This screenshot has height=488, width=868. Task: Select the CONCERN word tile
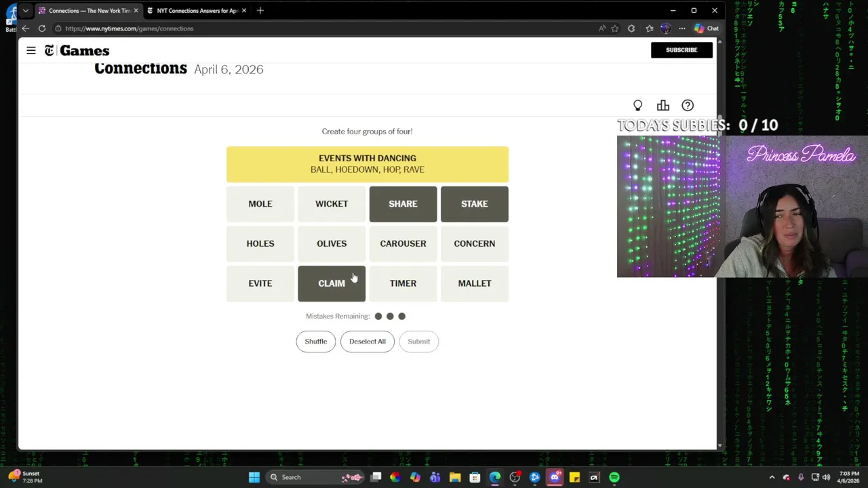(x=475, y=244)
